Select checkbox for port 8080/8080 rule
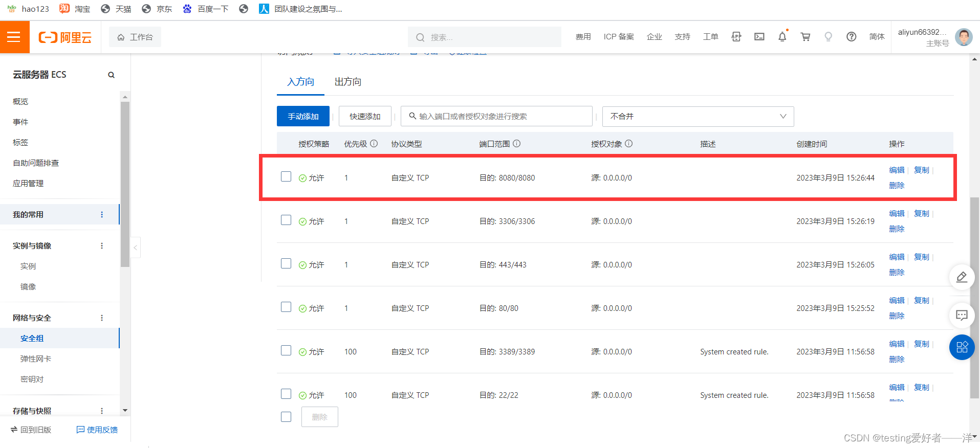This screenshot has width=980, height=448. 286,177
